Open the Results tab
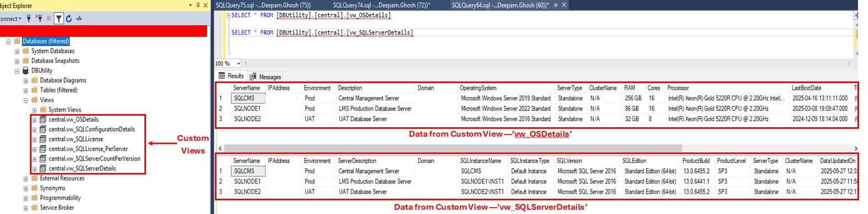This screenshot has height=214, width=868. click(231, 76)
